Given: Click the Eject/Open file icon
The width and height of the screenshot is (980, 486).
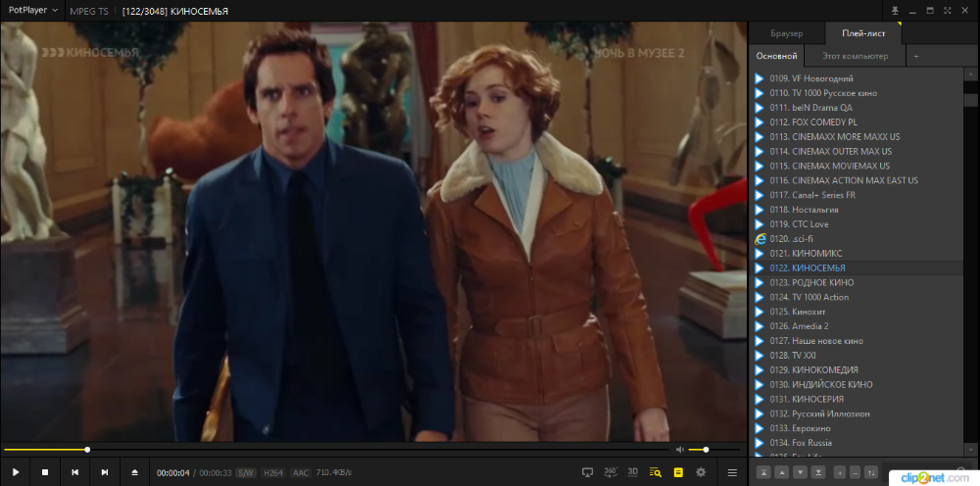Looking at the screenshot, I should coord(134,472).
